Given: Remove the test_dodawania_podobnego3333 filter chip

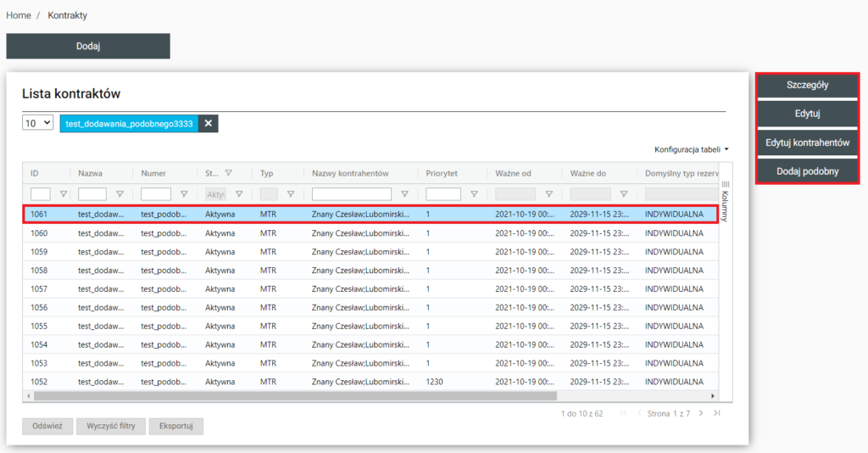Looking at the screenshot, I should (208, 124).
